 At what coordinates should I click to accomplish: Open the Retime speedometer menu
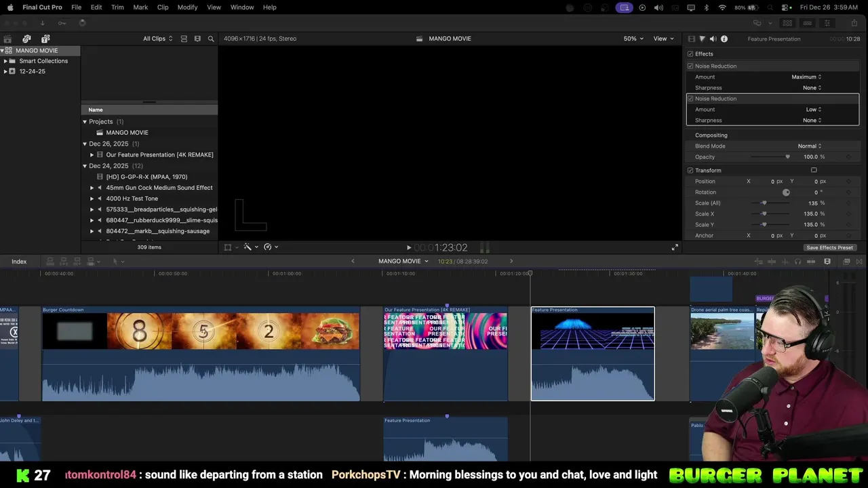[x=271, y=247]
